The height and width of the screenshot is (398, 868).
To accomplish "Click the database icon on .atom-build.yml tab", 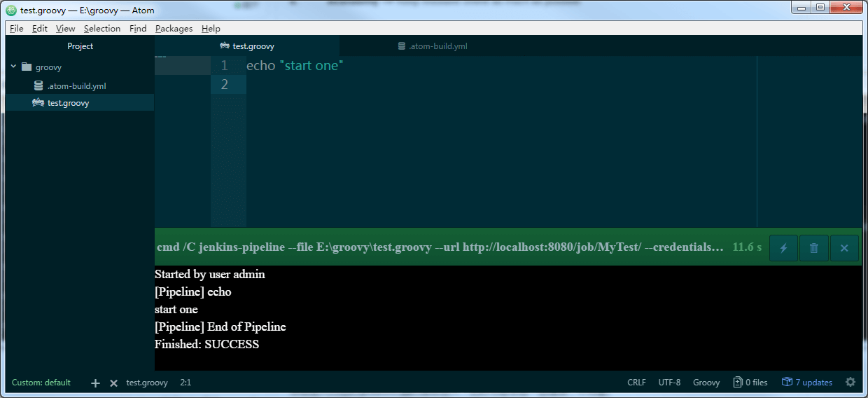I will pos(402,46).
